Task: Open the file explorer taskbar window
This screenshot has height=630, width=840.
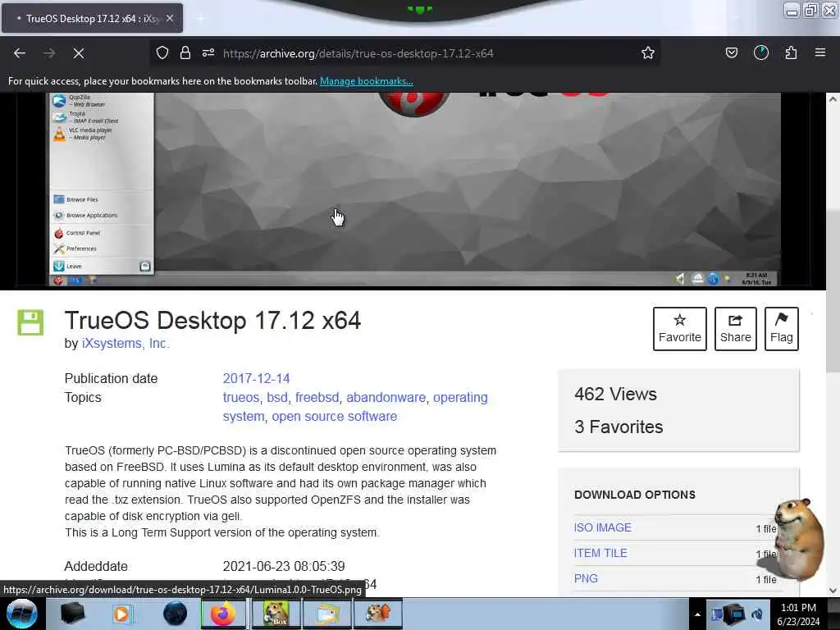Action: 327,614
